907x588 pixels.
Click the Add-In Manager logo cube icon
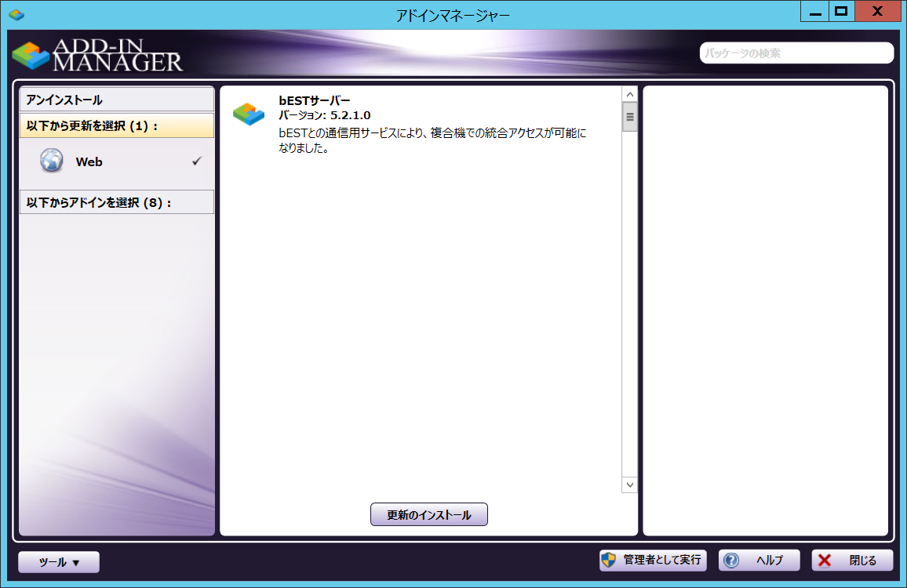30,56
